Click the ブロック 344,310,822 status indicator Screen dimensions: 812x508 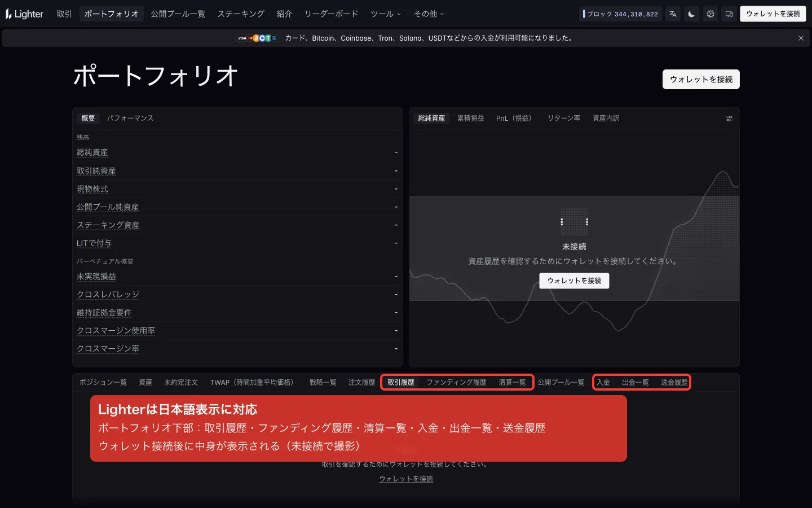coord(621,14)
